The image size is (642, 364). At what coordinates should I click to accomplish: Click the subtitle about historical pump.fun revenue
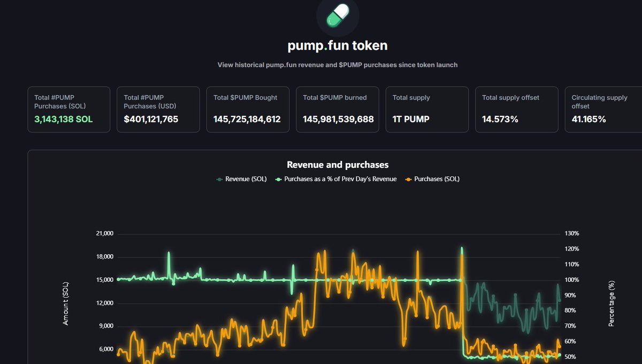coord(338,65)
